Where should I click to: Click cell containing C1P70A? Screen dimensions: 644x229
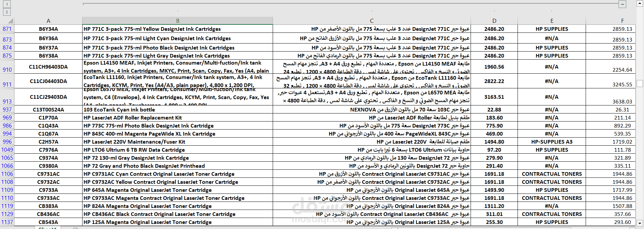coord(48,118)
